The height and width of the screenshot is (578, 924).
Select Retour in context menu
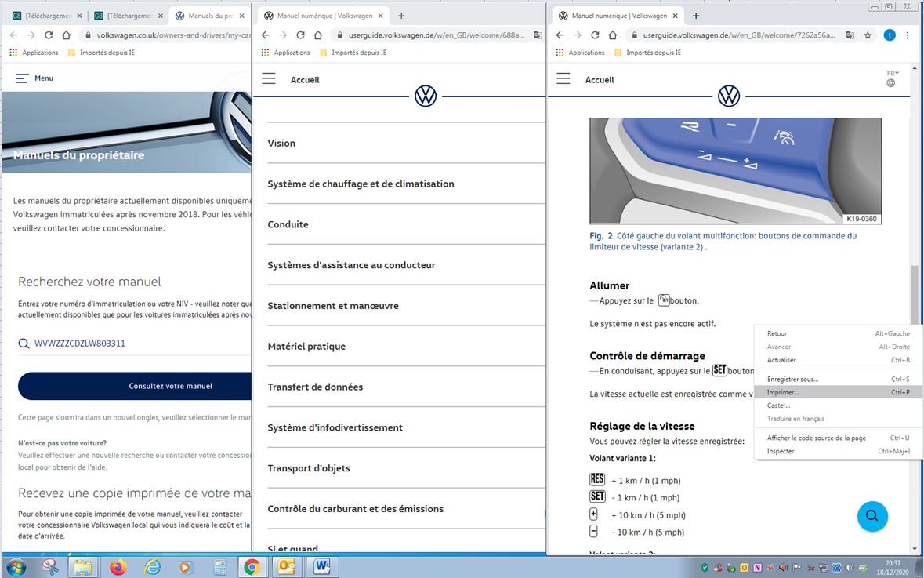click(839, 334)
